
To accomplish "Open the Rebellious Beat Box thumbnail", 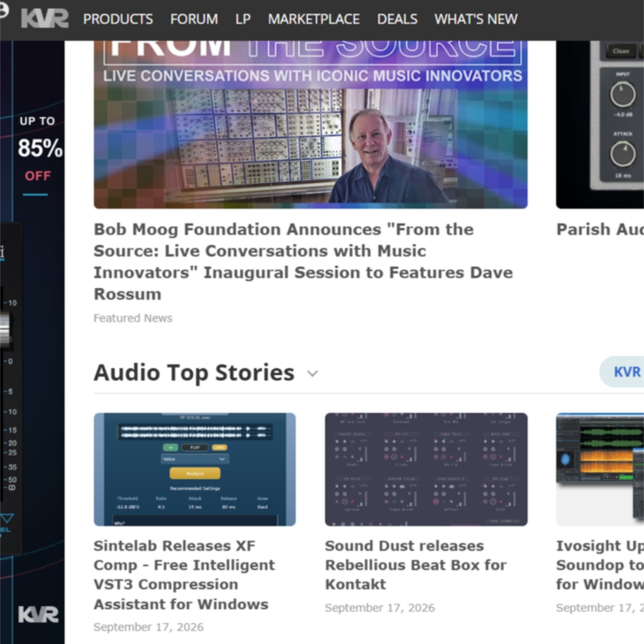I will (x=426, y=469).
